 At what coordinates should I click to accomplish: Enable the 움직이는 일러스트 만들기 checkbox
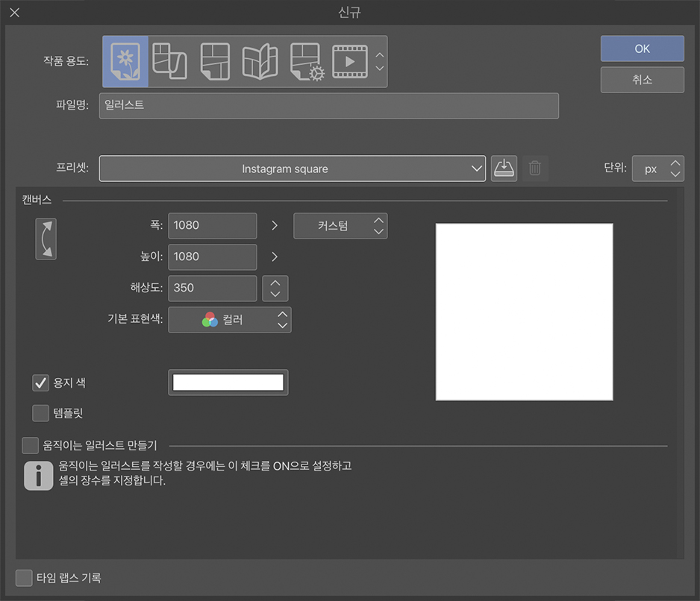click(x=31, y=445)
